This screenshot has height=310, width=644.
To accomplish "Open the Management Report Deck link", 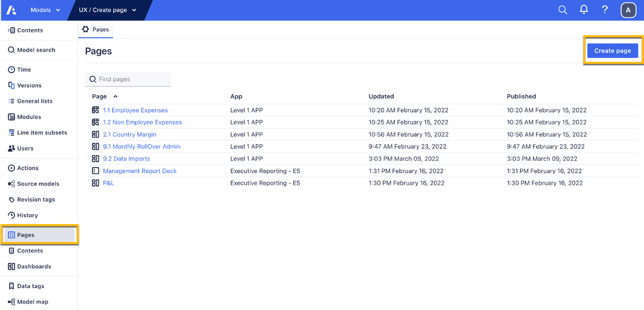I will pos(140,171).
